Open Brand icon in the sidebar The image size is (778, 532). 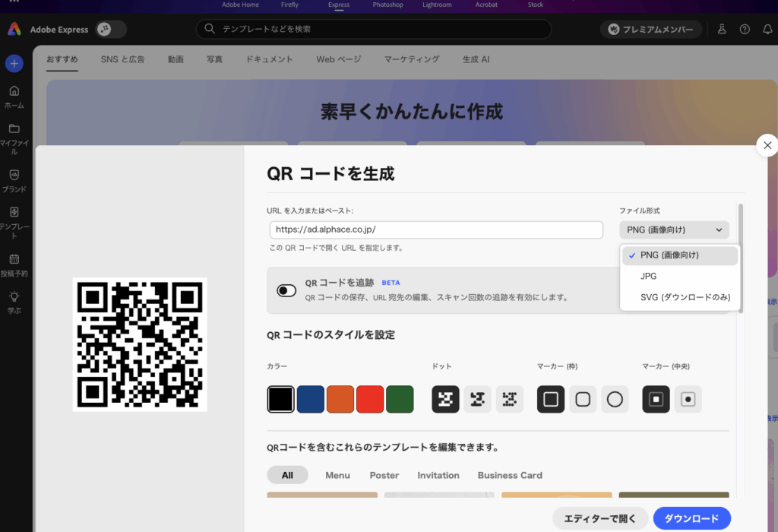coord(14,176)
